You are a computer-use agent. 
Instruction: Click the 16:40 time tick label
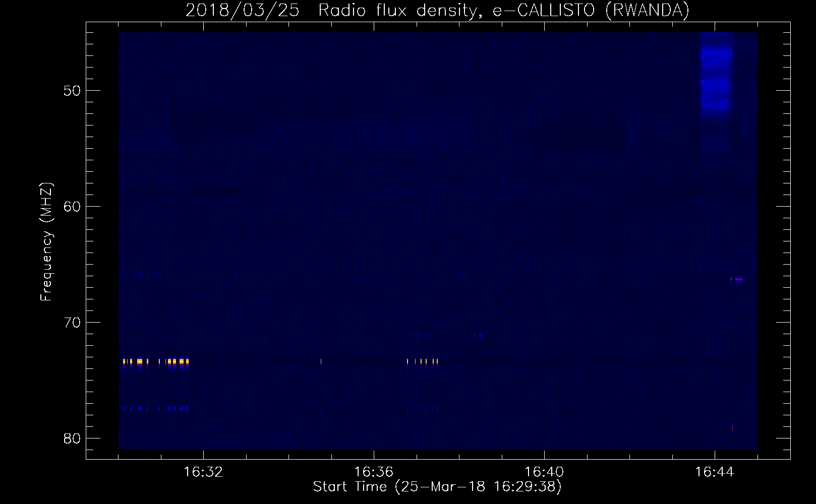click(544, 472)
